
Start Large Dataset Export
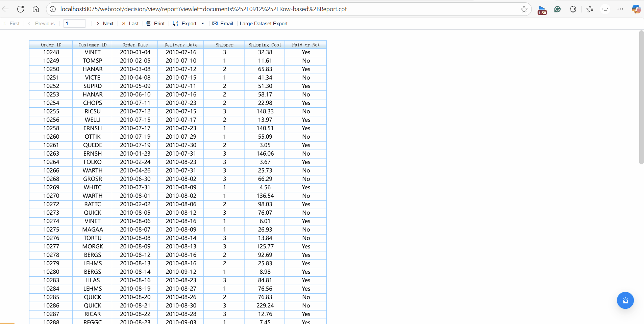tap(264, 23)
